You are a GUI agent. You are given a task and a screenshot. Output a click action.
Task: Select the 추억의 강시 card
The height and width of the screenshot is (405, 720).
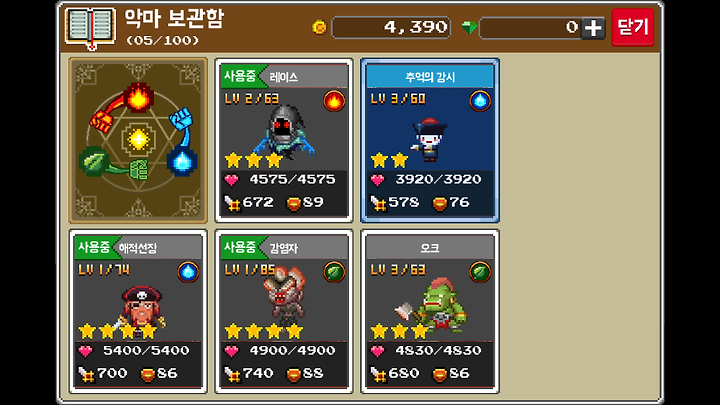pos(430,140)
